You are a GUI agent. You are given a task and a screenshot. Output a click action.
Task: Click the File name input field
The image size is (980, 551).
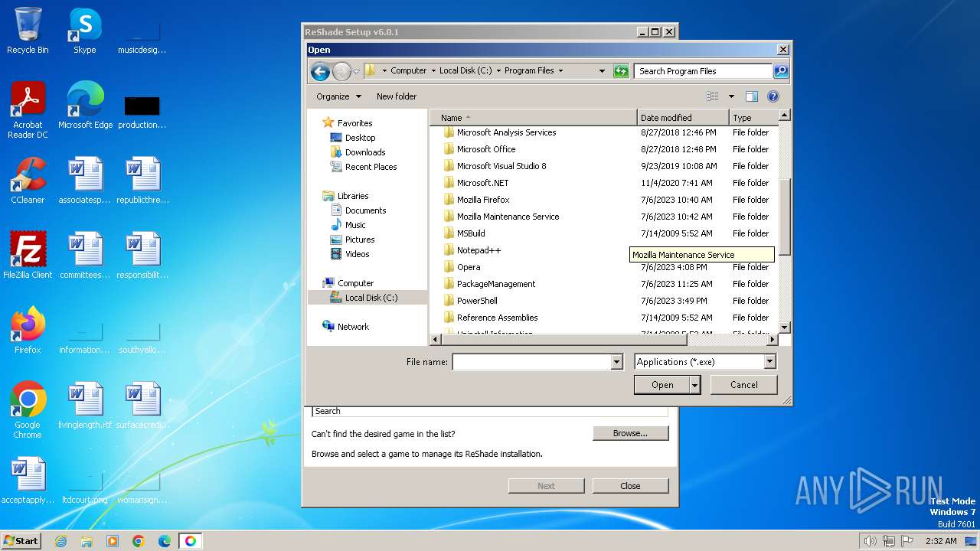532,362
